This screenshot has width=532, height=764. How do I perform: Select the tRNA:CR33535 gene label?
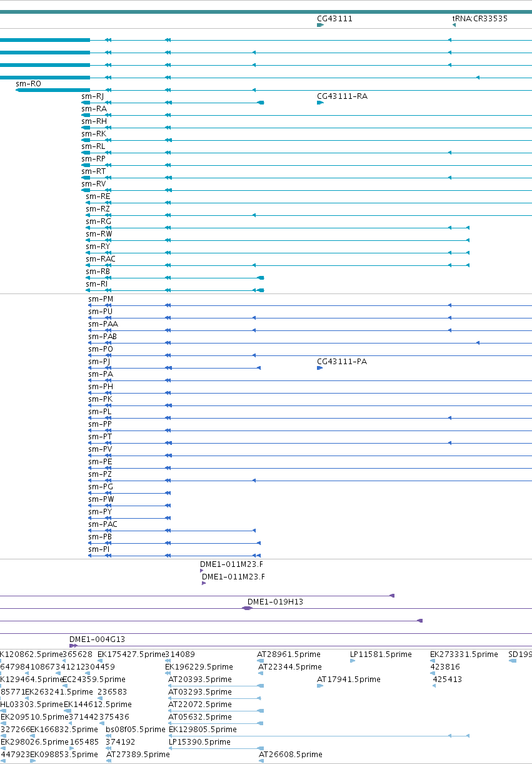point(479,19)
